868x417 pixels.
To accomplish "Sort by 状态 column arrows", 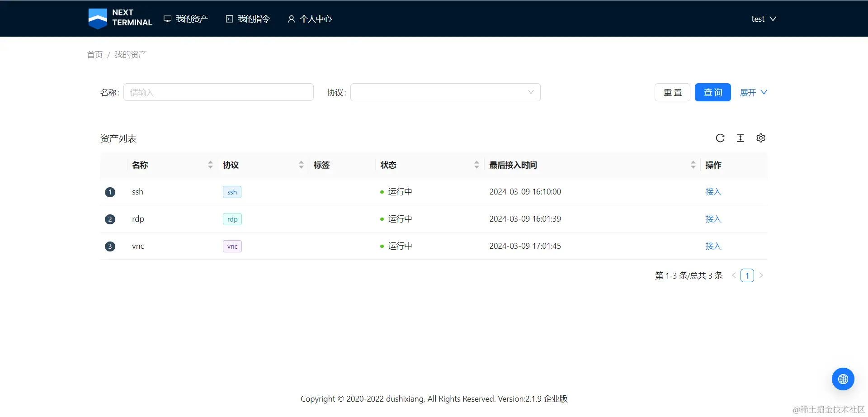I will [x=476, y=165].
